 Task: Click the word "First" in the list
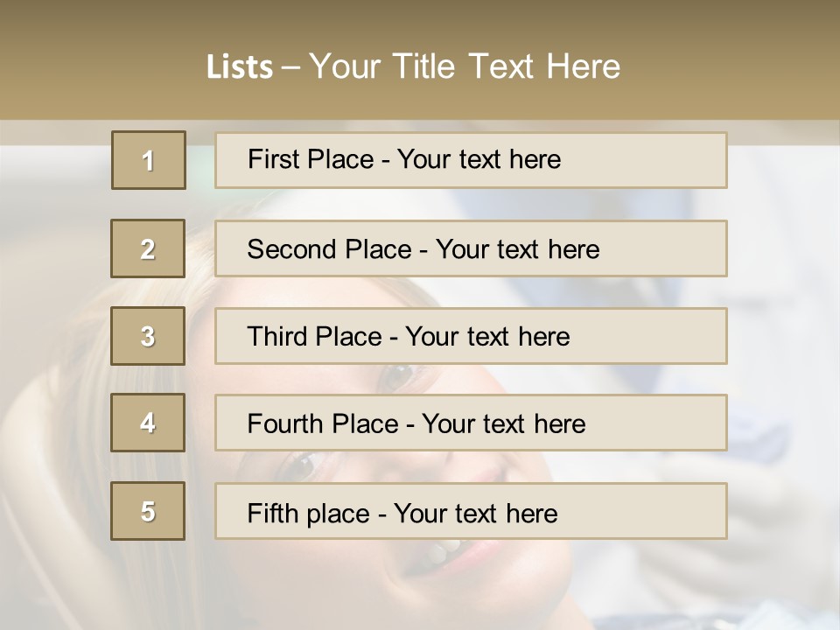point(272,159)
